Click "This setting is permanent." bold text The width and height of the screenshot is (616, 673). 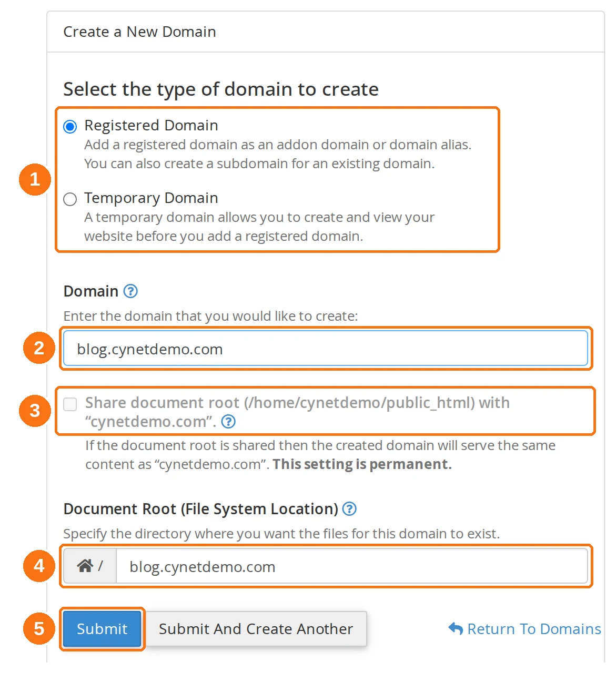click(362, 464)
